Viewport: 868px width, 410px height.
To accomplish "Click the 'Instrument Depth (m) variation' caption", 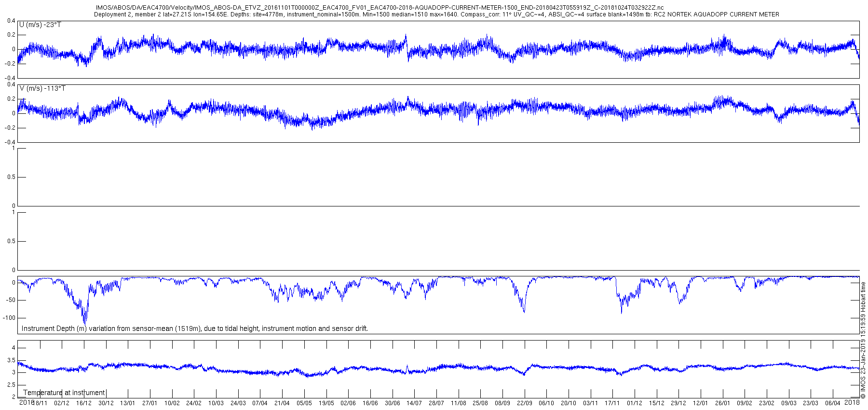I will tap(195, 328).
